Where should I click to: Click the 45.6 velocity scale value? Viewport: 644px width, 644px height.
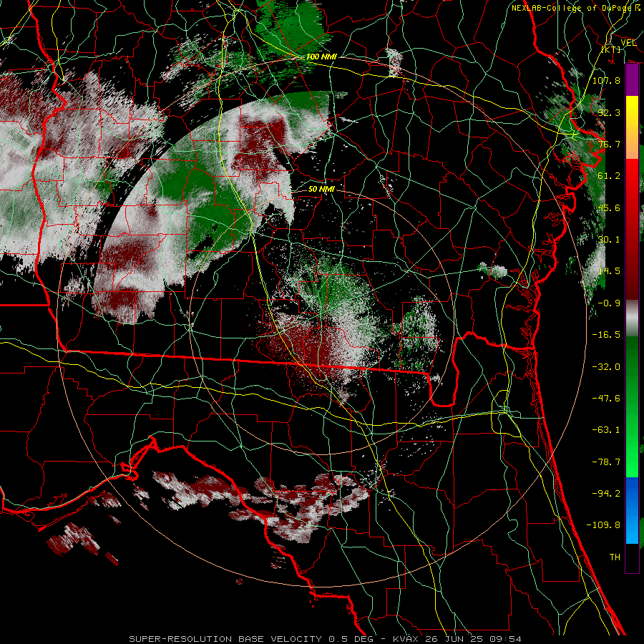609,208
